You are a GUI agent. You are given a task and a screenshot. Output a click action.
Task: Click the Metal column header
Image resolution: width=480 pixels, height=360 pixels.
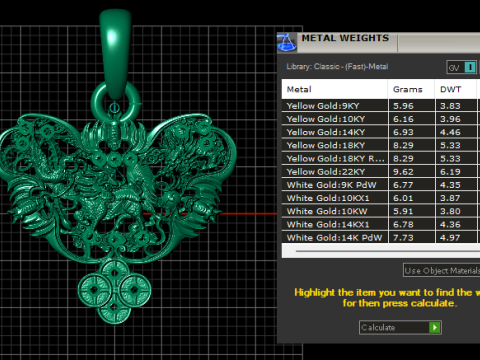pos(335,89)
